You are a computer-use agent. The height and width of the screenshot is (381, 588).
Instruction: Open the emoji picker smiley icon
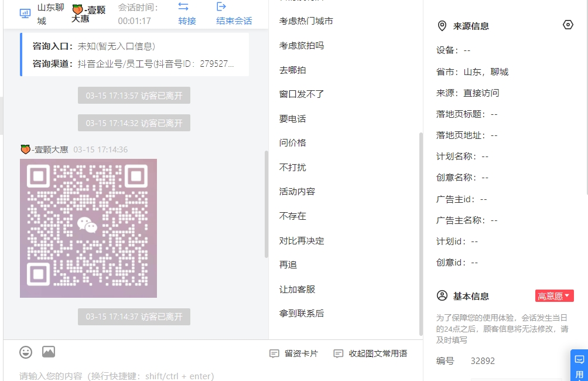26,352
